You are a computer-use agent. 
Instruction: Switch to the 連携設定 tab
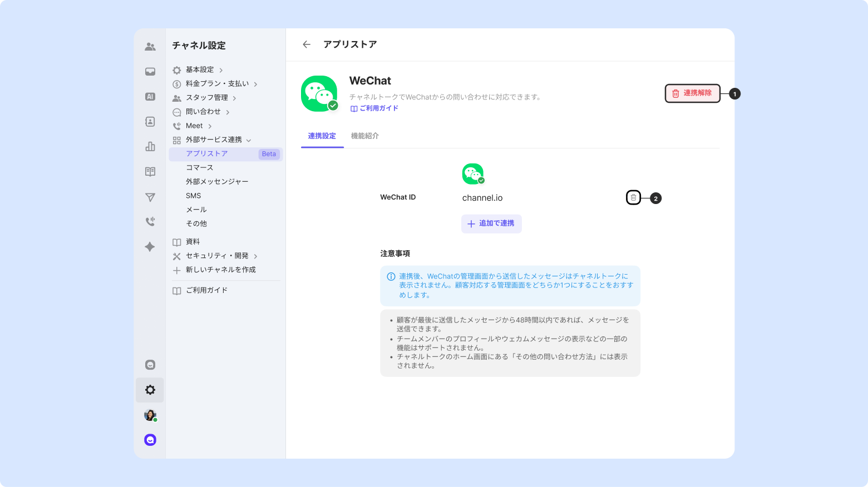(322, 136)
